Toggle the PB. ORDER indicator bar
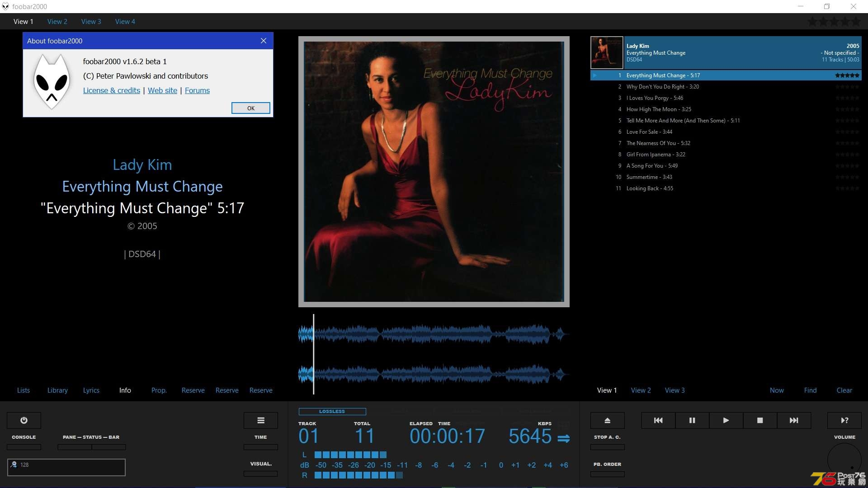This screenshot has width=868, height=488. click(x=608, y=474)
